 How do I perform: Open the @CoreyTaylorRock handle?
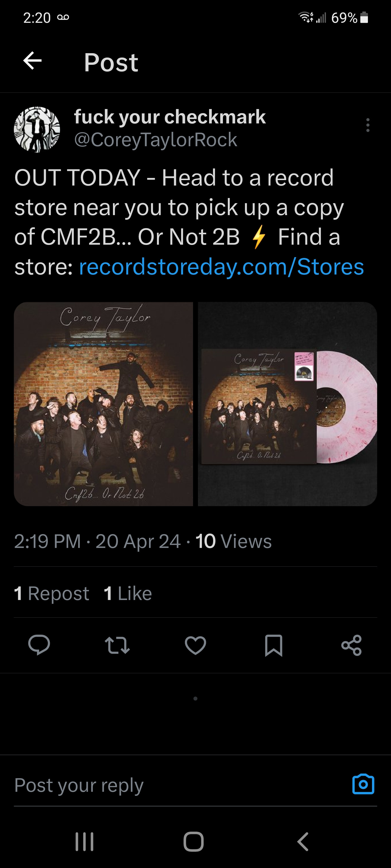click(x=156, y=139)
